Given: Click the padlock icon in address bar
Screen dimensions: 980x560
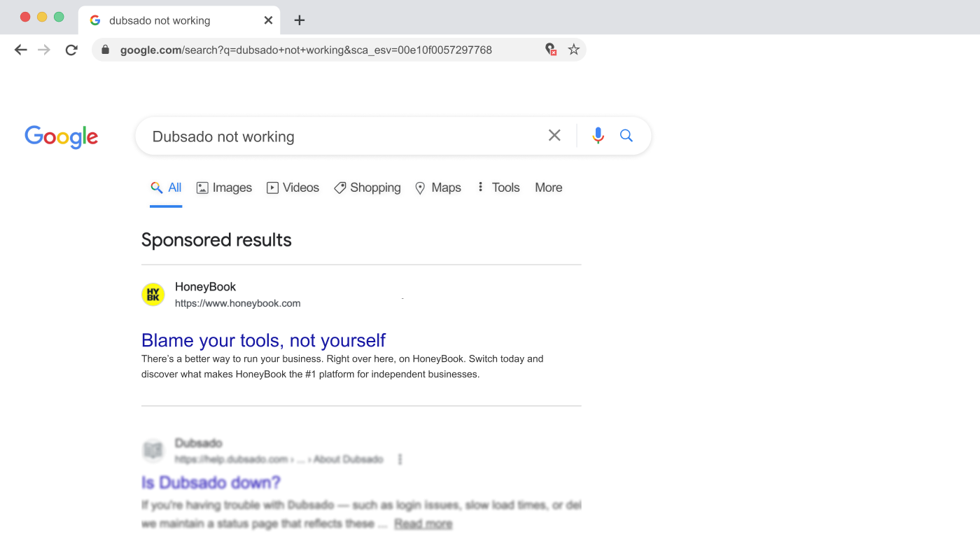Looking at the screenshot, I should [x=106, y=50].
